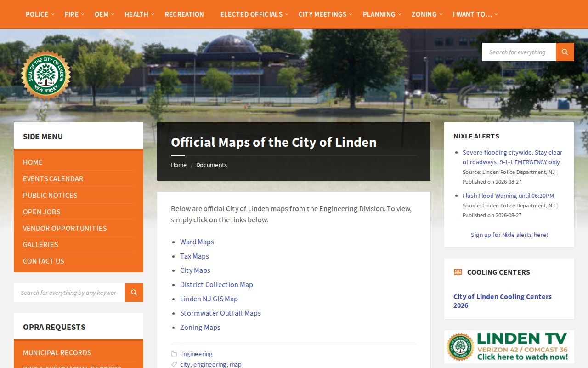The width and height of the screenshot is (588, 368).
Task: Click the tag icon beside city tag
Action: point(174,364)
